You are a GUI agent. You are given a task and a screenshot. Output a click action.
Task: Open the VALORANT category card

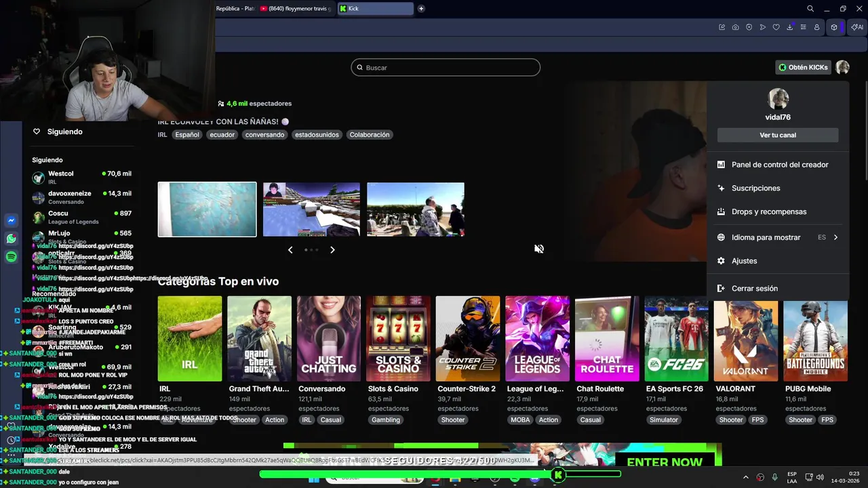(x=746, y=339)
